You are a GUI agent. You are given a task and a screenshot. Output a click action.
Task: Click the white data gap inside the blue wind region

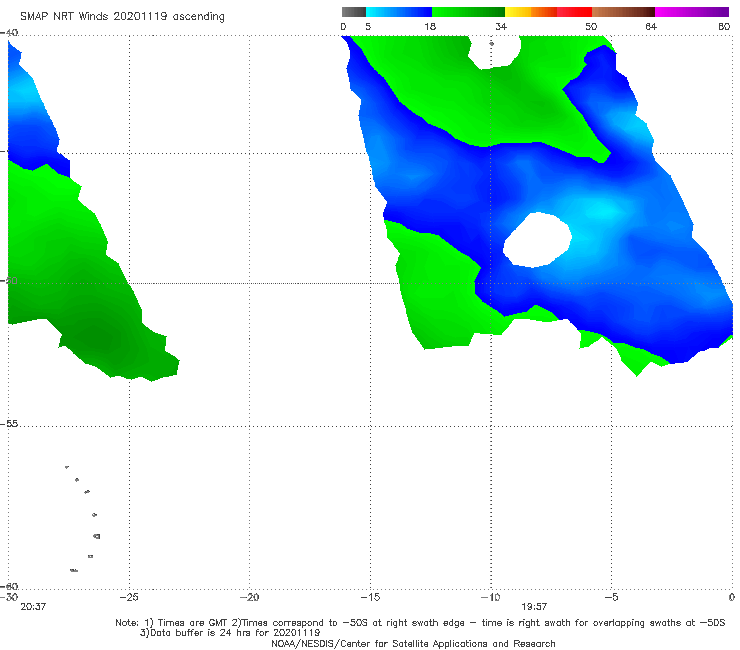click(x=537, y=240)
